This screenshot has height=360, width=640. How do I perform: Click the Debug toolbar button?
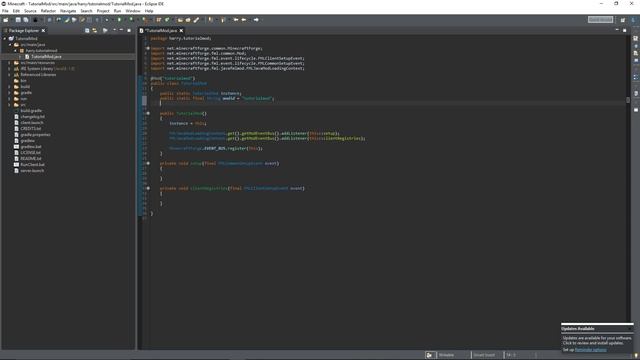pyautogui.click(x=107, y=20)
